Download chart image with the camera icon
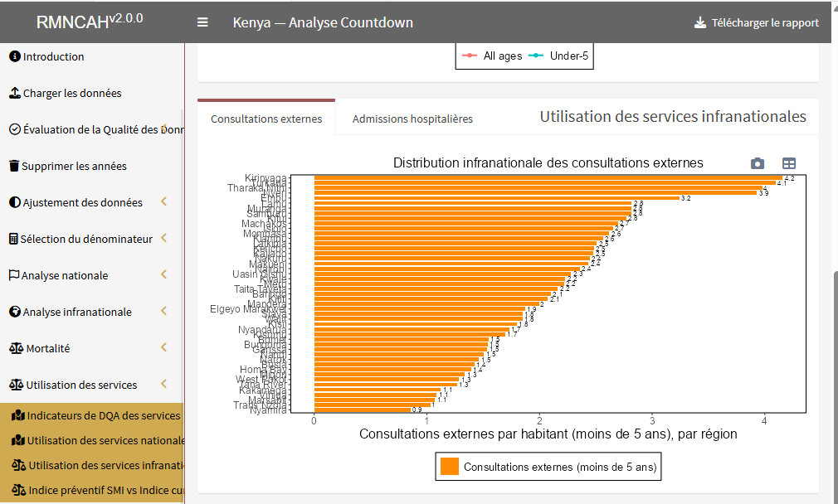This screenshot has height=504, width=838. (x=758, y=163)
